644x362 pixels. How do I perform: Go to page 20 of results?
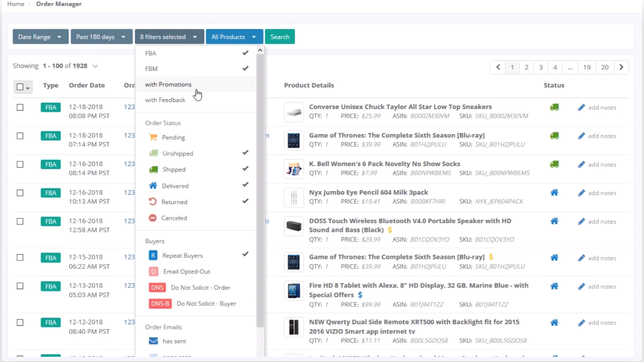point(605,67)
